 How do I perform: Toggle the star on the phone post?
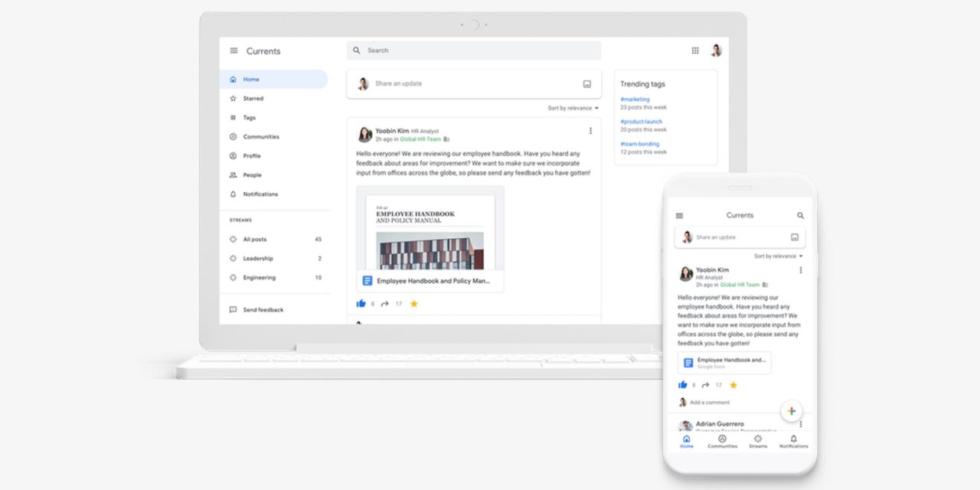(733, 385)
